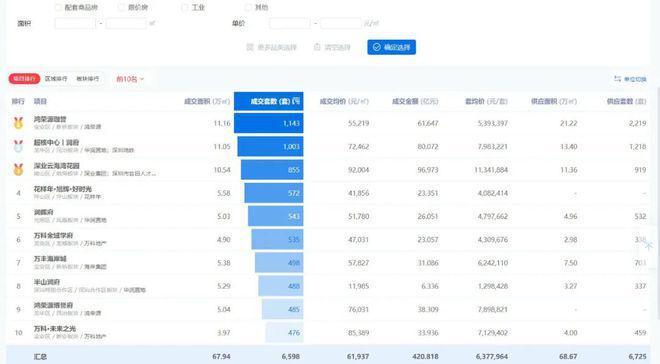Click the 单位切换 switch icon at right
Image resolution: width=660 pixels, height=364 pixels.
617,79
